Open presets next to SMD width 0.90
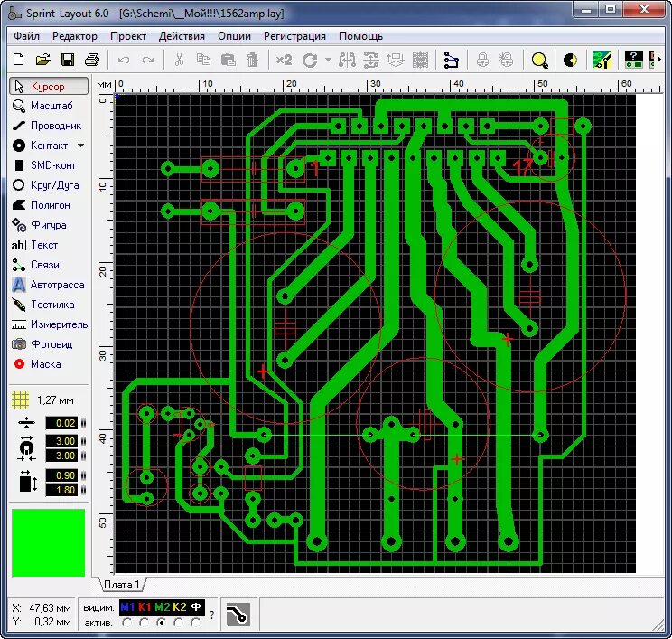Viewport: 672px width, 639px height. click(x=84, y=475)
